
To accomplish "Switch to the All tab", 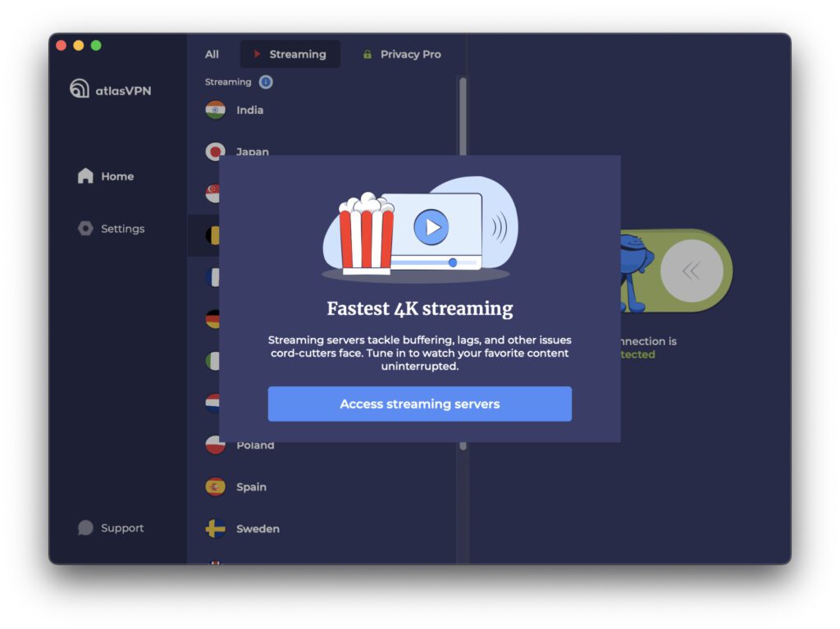I will tap(211, 54).
